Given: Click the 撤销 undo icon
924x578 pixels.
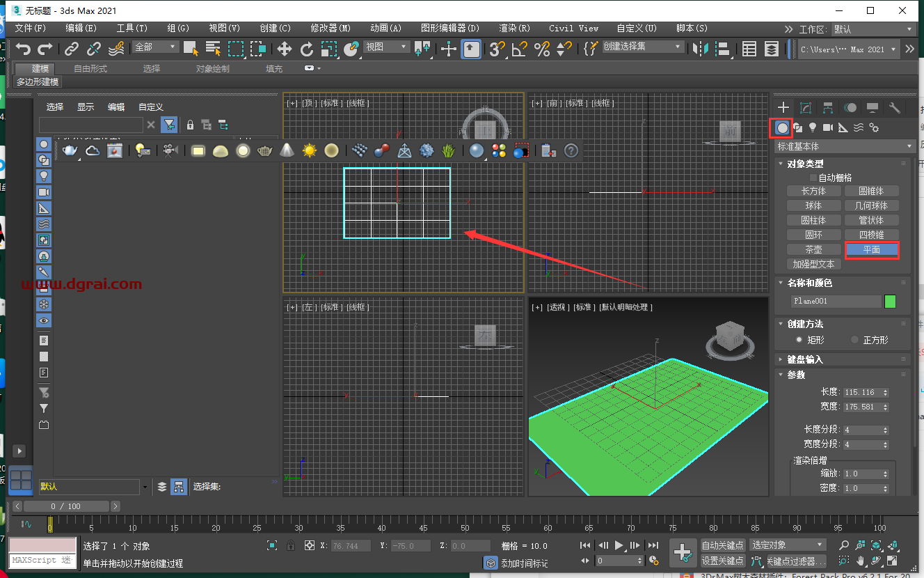Looking at the screenshot, I should click(24, 49).
